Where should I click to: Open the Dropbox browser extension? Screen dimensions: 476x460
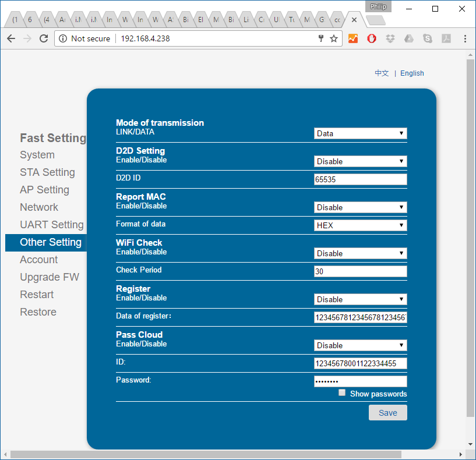coord(390,38)
